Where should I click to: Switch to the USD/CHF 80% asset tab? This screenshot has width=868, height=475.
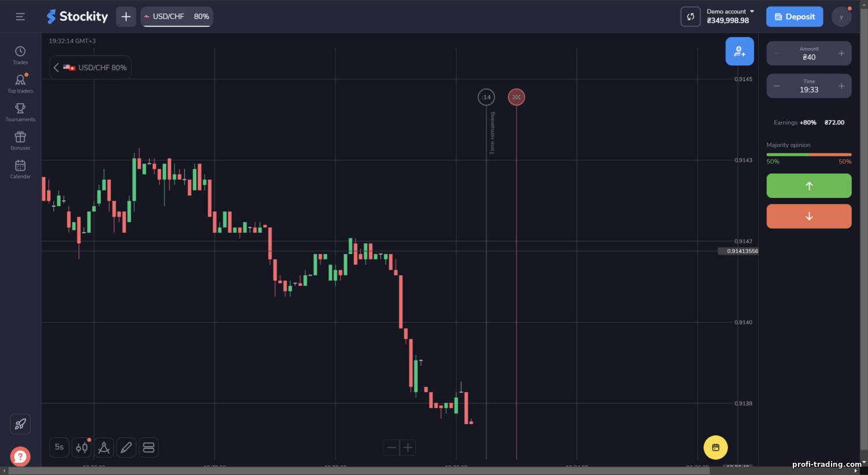[176, 17]
